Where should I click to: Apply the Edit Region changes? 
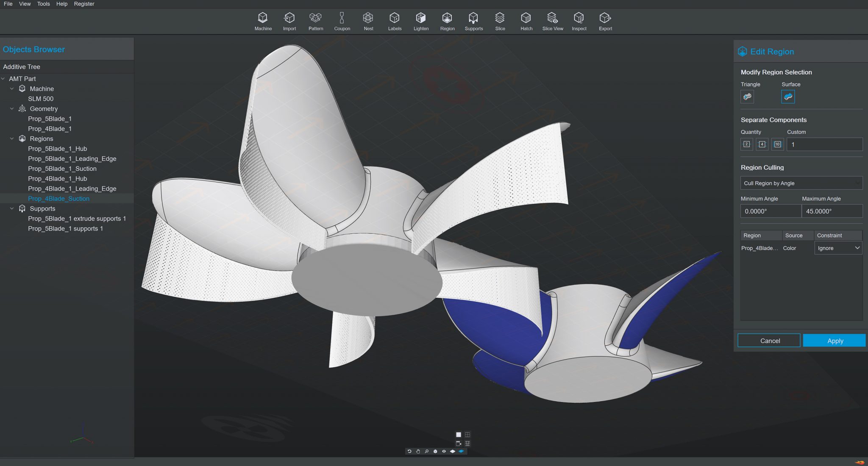[x=834, y=340]
